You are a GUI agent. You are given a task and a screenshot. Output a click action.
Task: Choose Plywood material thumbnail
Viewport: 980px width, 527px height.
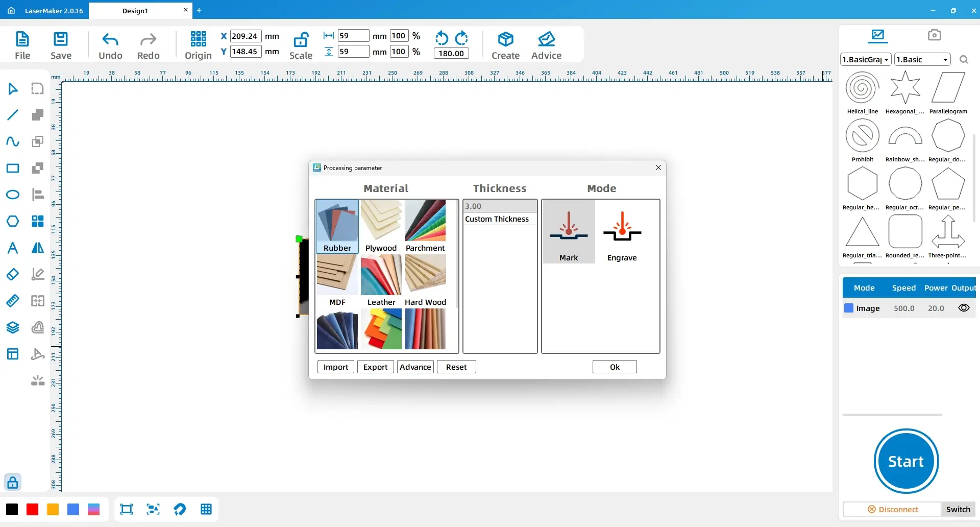(x=381, y=227)
